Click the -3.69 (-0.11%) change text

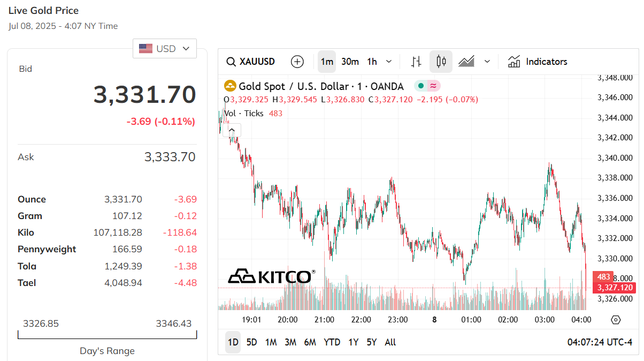coord(160,122)
